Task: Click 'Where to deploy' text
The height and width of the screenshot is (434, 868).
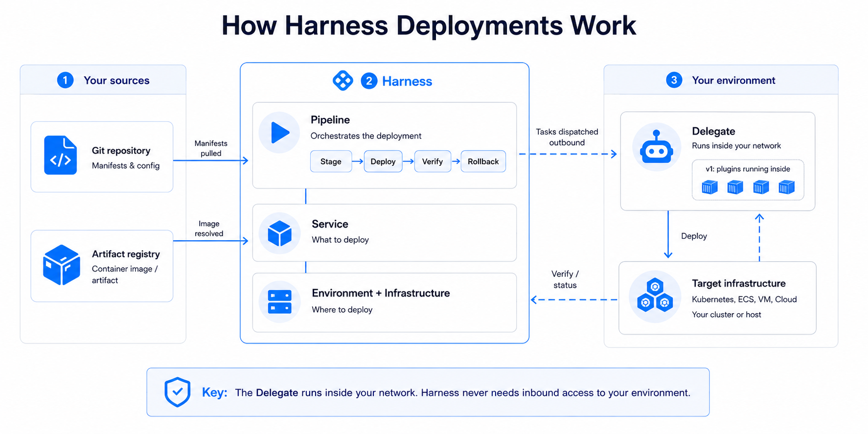Action: [x=342, y=310]
